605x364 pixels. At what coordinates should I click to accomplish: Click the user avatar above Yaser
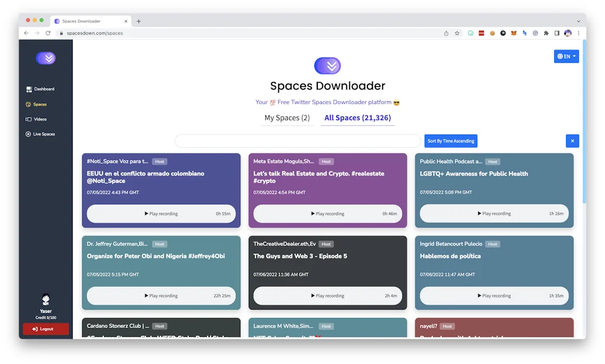click(45, 300)
